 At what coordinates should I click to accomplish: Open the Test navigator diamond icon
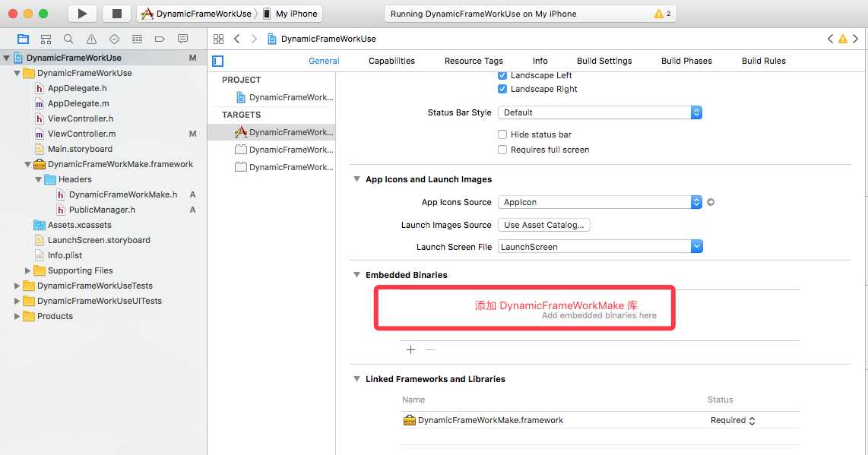[x=114, y=39]
